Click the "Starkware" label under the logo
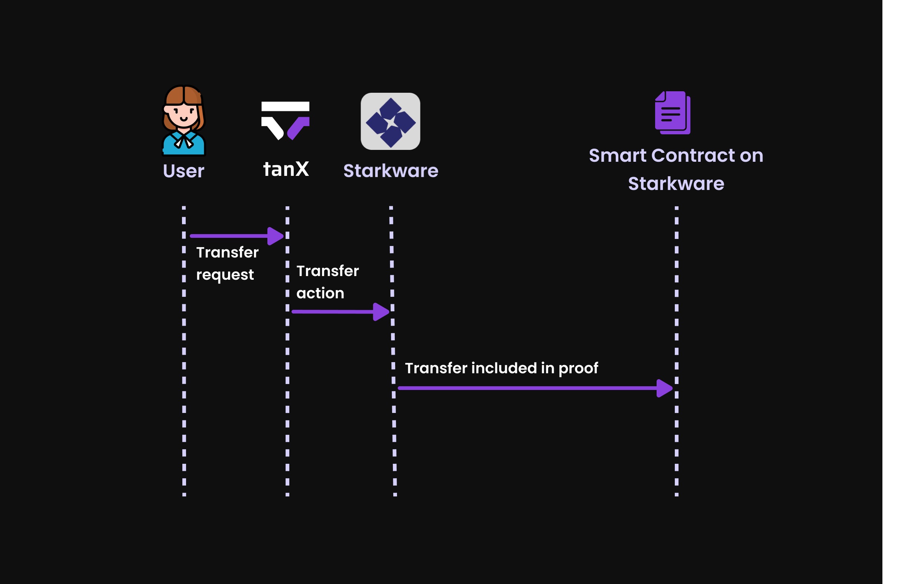This screenshot has width=924, height=584. (391, 171)
